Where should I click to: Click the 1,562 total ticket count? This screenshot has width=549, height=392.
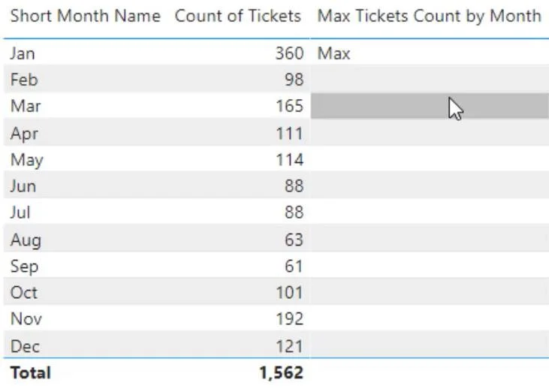click(281, 372)
